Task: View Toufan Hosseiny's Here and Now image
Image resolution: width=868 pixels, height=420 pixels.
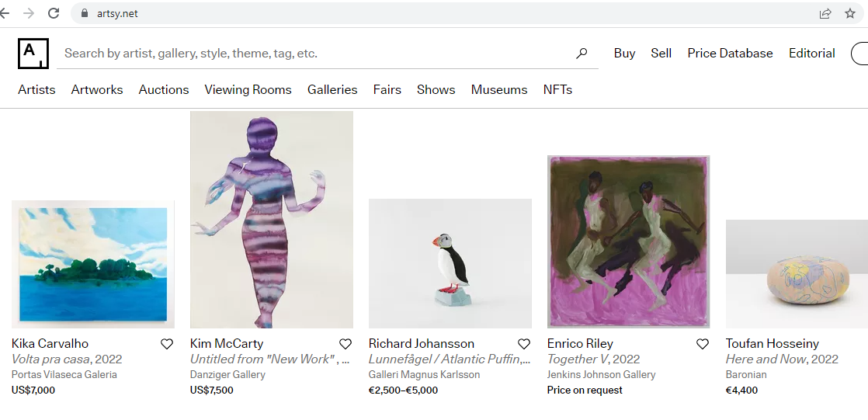Action: pos(797,273)
